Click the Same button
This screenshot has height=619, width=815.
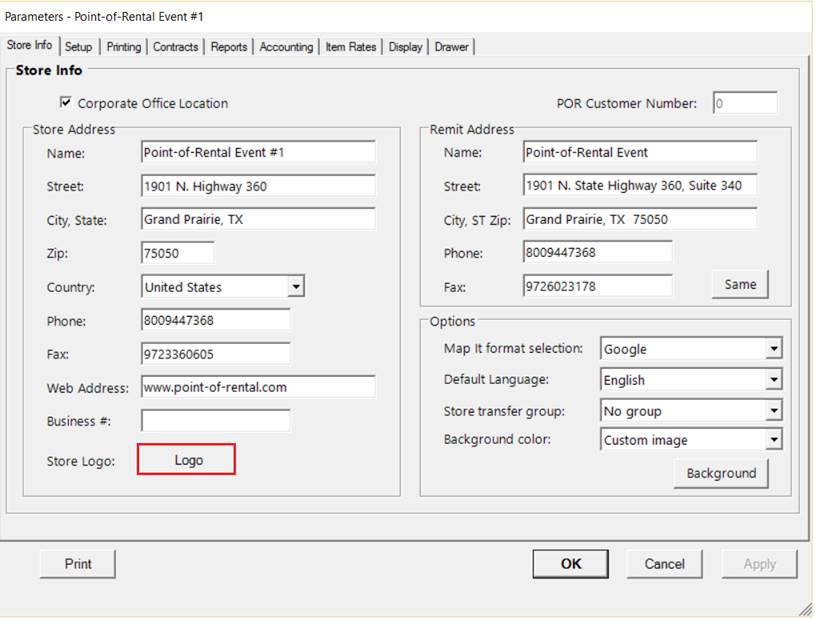(740, 284)
